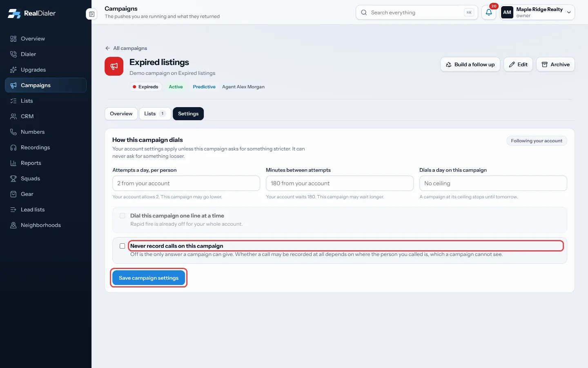
Task: Click the Following your account badge
Action: click(537, 141)
